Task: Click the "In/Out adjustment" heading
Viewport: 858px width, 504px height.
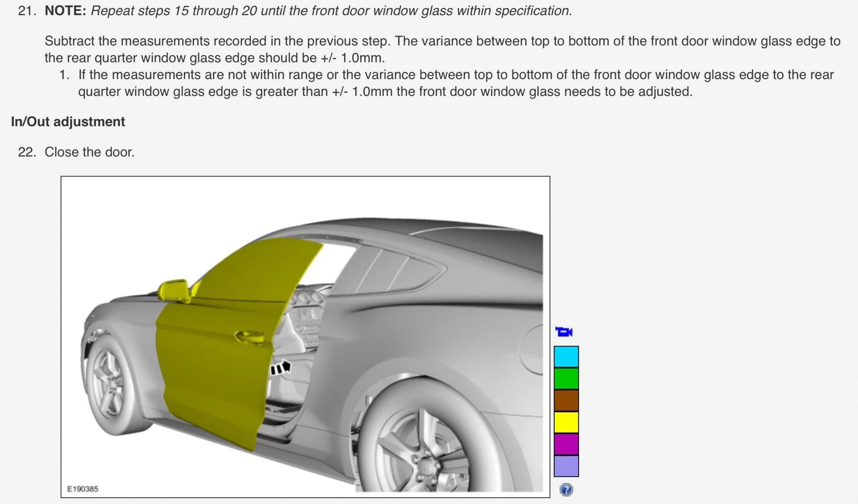Action: pyautogui.click(x=68, y=121)
